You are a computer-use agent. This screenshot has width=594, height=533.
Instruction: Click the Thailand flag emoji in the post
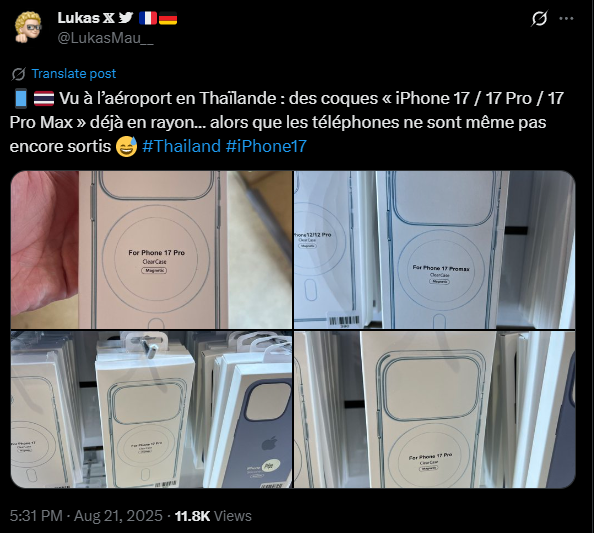click(x=44, y=98)
